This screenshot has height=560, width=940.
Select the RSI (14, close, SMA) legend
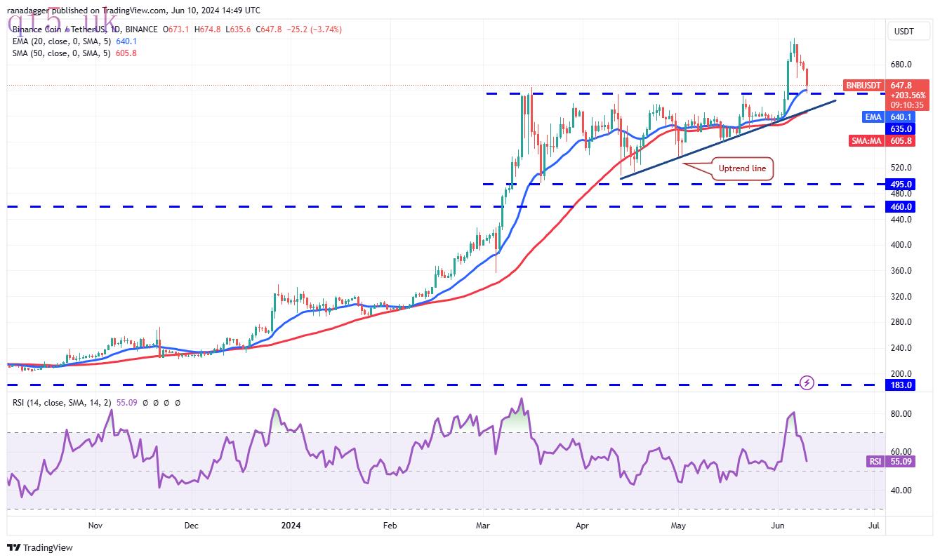(96, 403)
